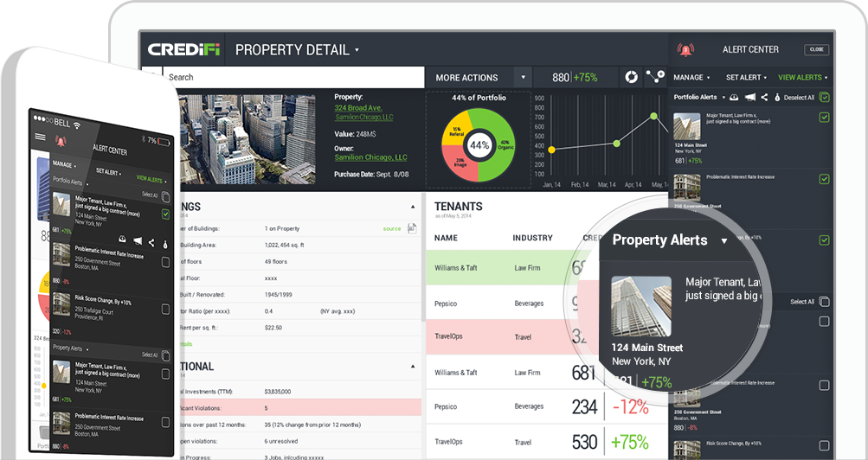Click the INDUSTRY column header in Tenants

click(532, 238)
